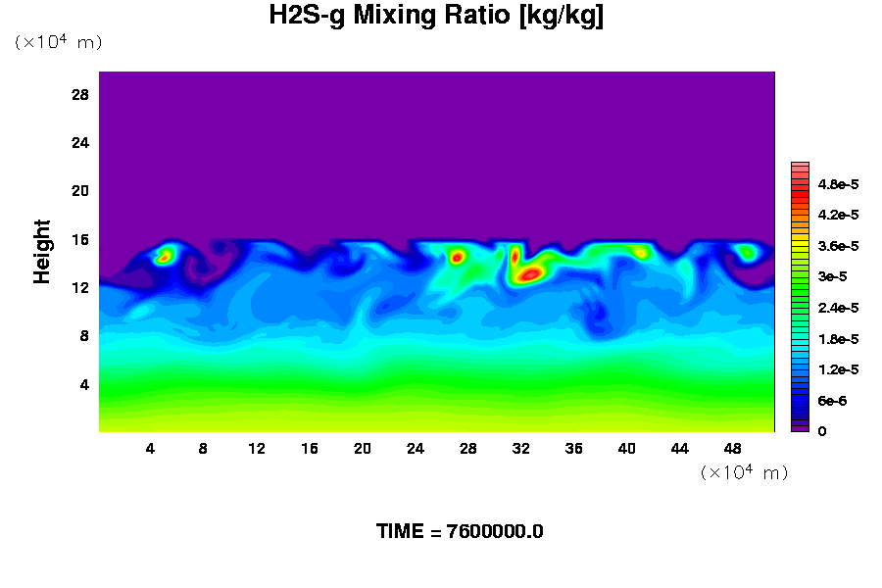This screenshot has width=882, height=588.
Task: Click the y-axis unit label at top left
Action: point(58,42)
